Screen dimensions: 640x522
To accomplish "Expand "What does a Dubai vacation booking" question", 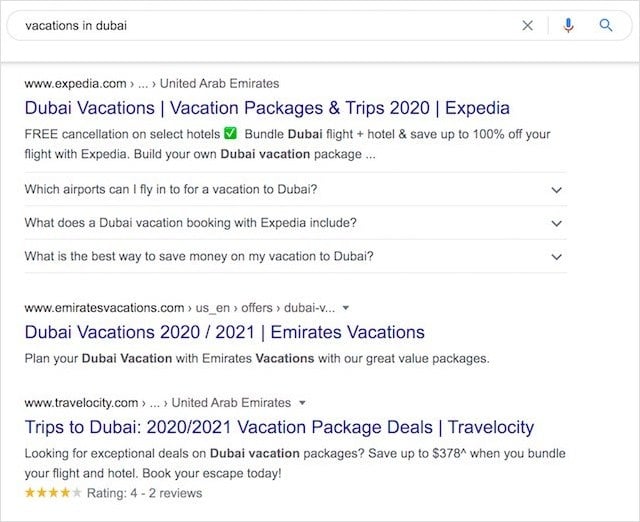I will 557,223.
